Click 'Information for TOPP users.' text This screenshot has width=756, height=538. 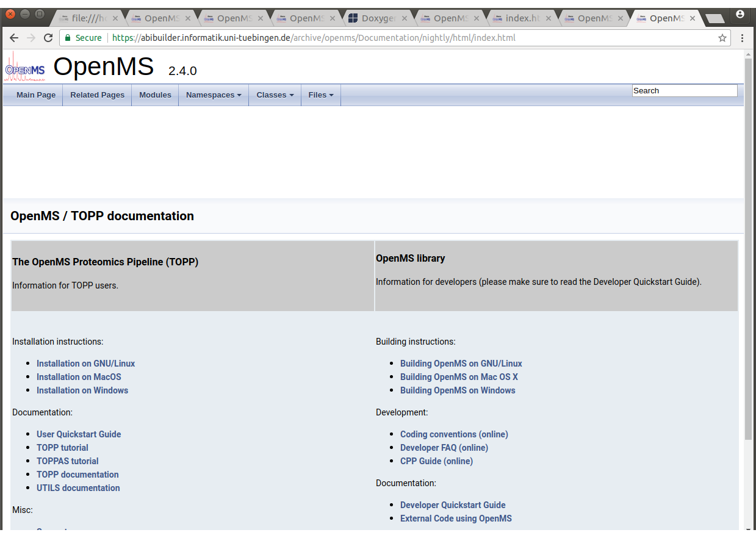[x=65, y=285]
